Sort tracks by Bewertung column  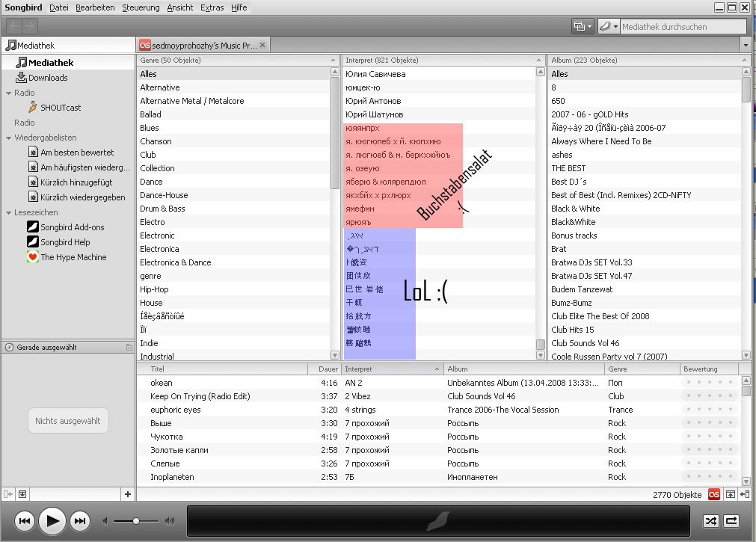point(709,369)
